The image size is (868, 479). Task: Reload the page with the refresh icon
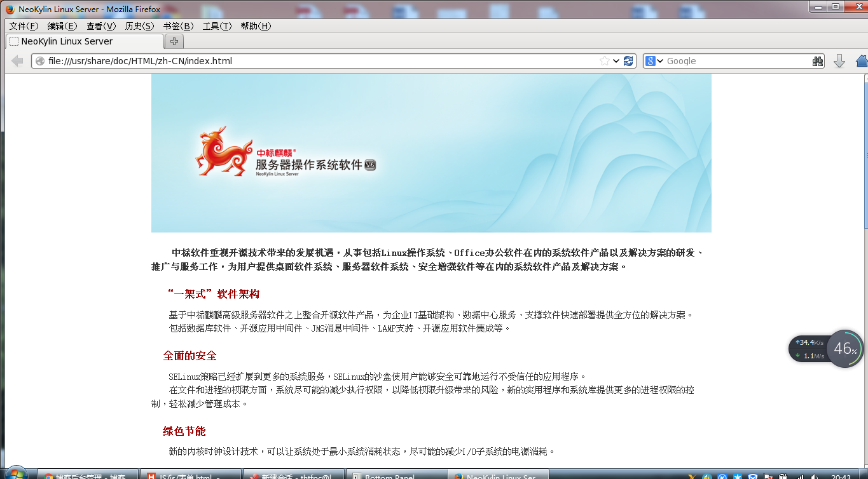click(x=628, y=61)
